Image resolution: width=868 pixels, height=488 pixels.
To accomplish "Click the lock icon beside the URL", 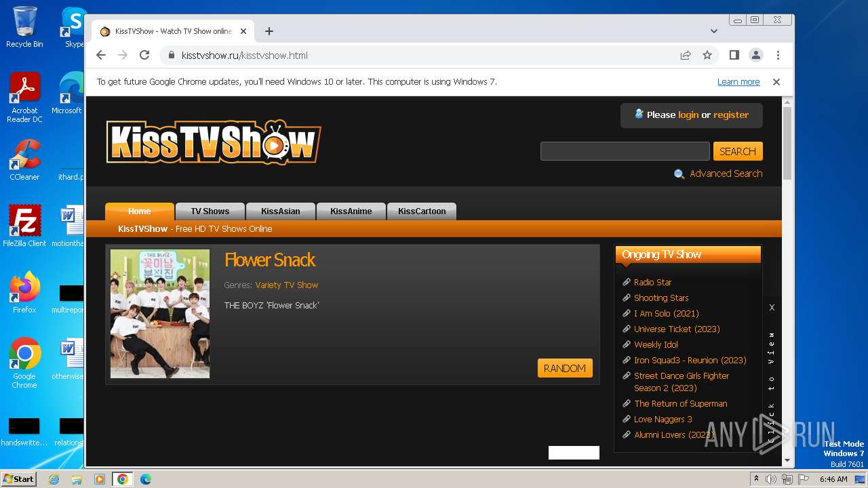I will point(172,55).
